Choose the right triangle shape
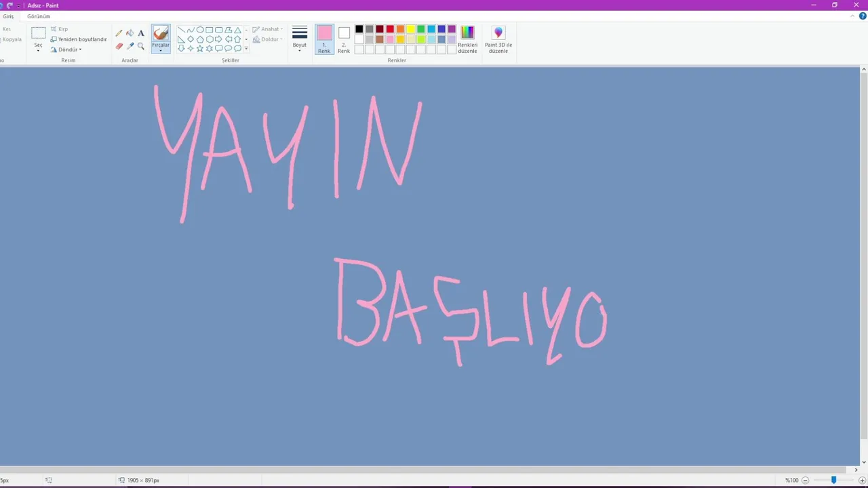This screenshot has height=488, width=868. (x=181, y=39)
